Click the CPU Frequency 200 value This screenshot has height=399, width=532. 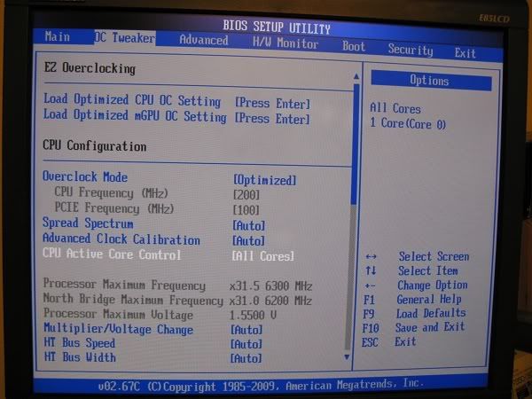246,195
